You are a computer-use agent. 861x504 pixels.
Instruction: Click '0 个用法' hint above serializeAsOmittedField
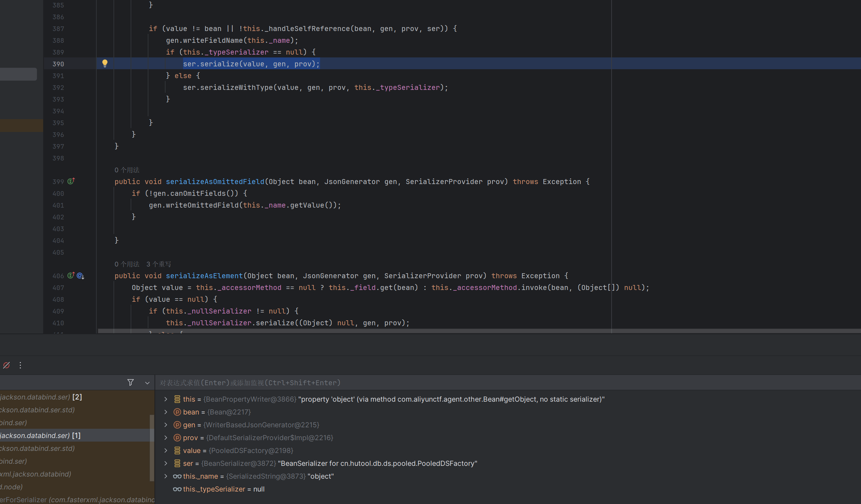[127, 170]
